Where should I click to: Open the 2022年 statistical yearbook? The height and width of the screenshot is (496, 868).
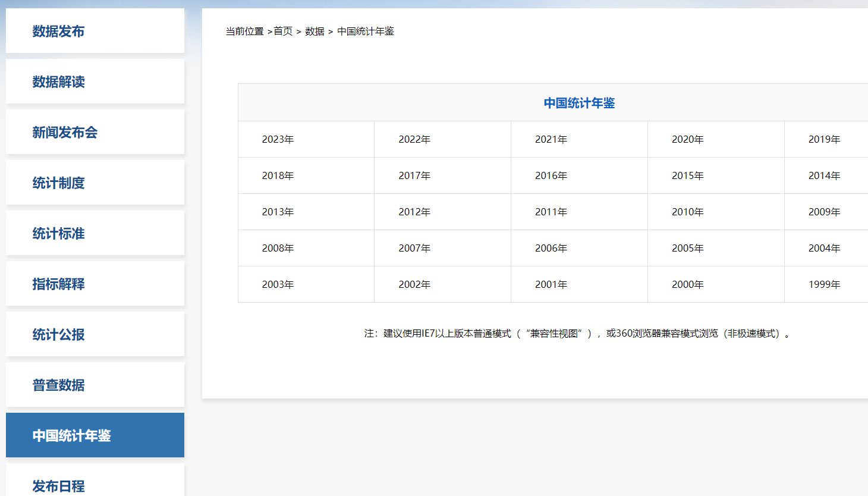[x=414, y=140]
